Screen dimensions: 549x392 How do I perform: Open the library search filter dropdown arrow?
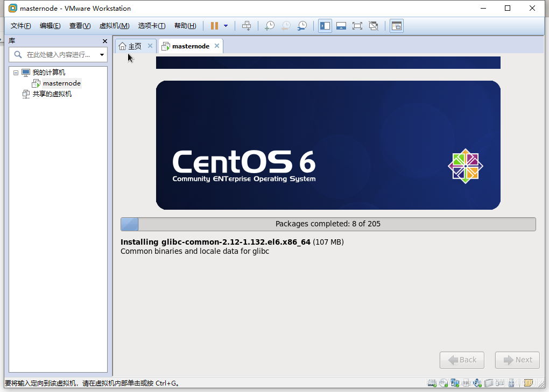pyautogui.click(x=102, y=55)
